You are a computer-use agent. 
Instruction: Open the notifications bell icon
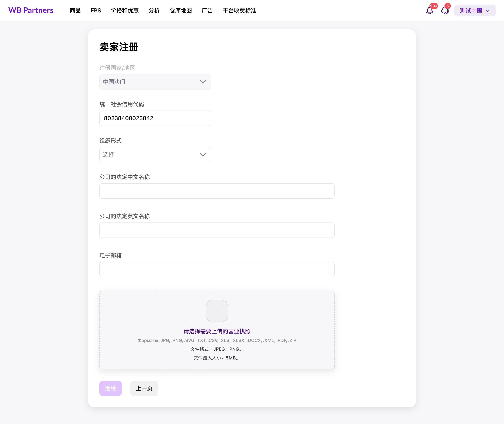click(430, 10)
